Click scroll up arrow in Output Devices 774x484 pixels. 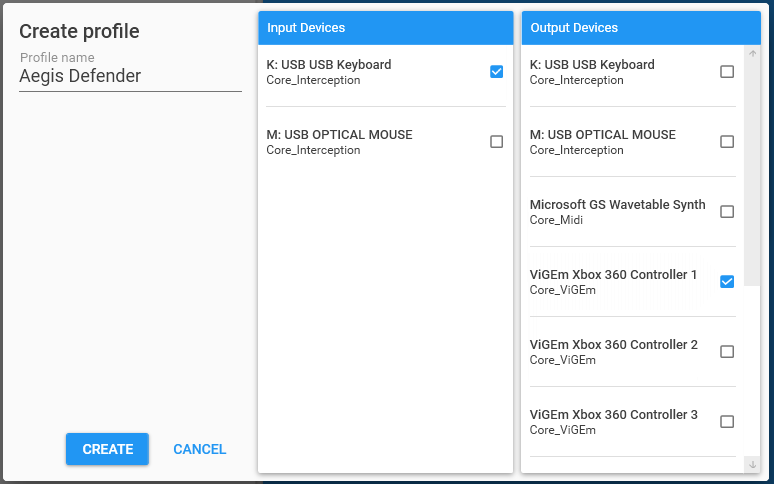pos(752,53)
